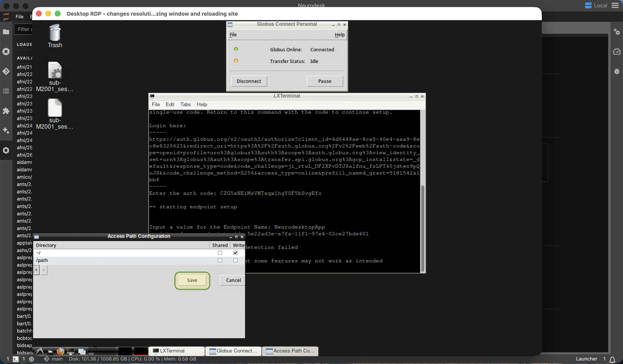
Task: Switch to LXTerminal via taskbar button
Action: (177, 351)
